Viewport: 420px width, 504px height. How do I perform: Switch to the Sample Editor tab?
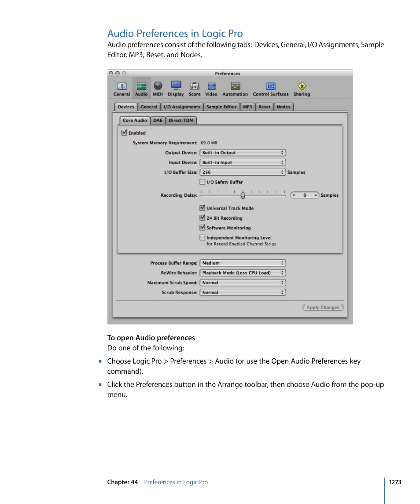pyautogui.click(x=221, y=107)
